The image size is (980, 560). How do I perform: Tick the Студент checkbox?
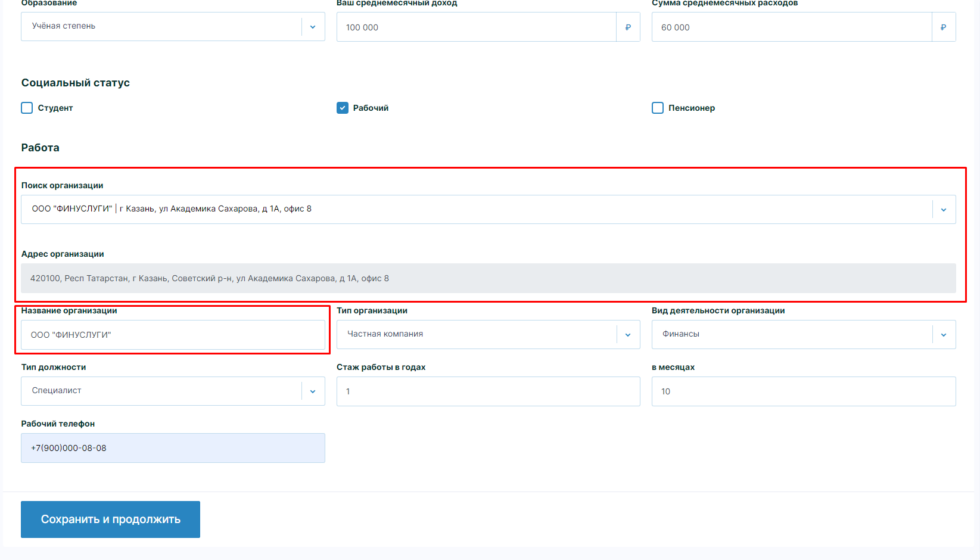click(27, 108)
